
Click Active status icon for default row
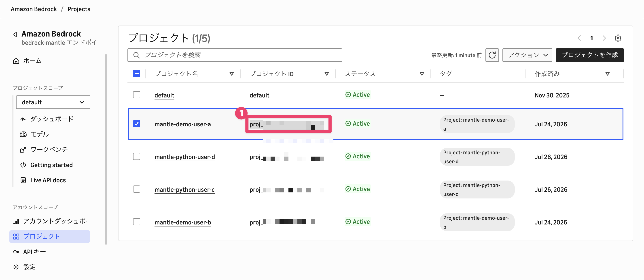click(x=348, y=95)
